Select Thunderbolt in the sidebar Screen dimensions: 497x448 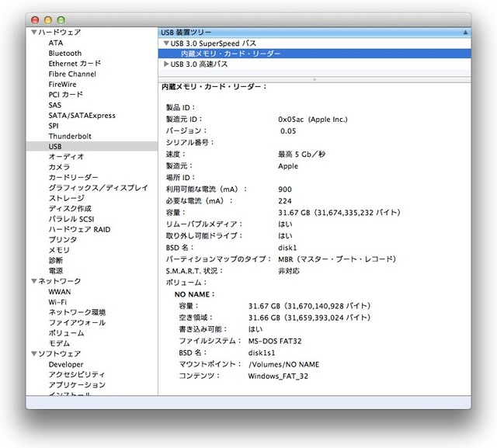point(70,136)
